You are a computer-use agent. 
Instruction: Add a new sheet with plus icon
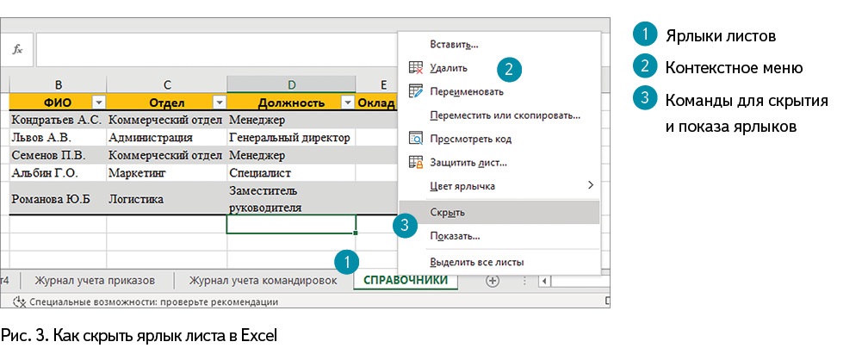click(493, 280)
